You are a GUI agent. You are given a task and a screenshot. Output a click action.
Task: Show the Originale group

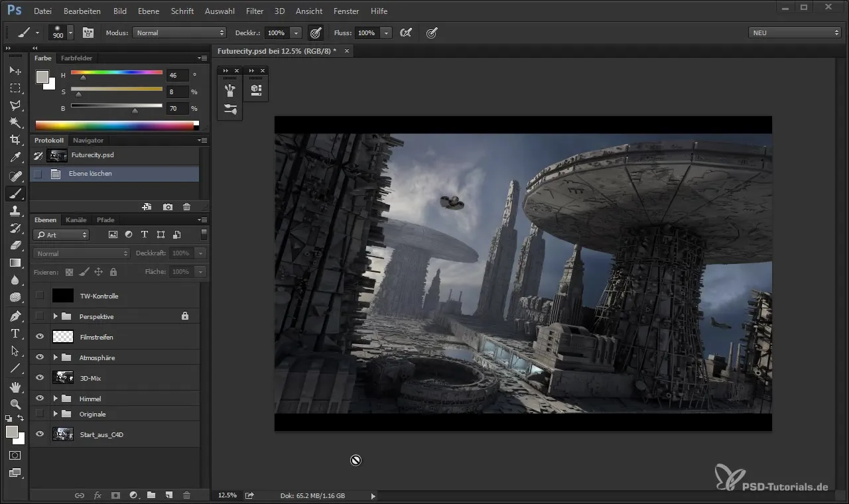(40, 414)
